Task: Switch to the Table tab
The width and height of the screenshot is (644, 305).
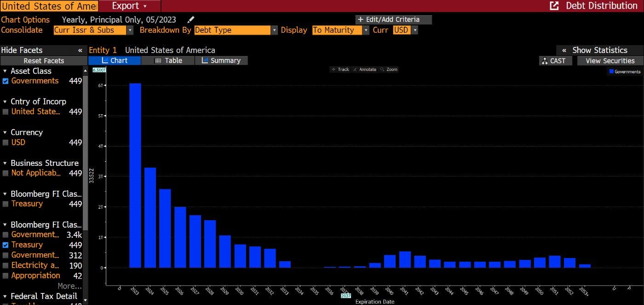Action: [x=168, y=61]
